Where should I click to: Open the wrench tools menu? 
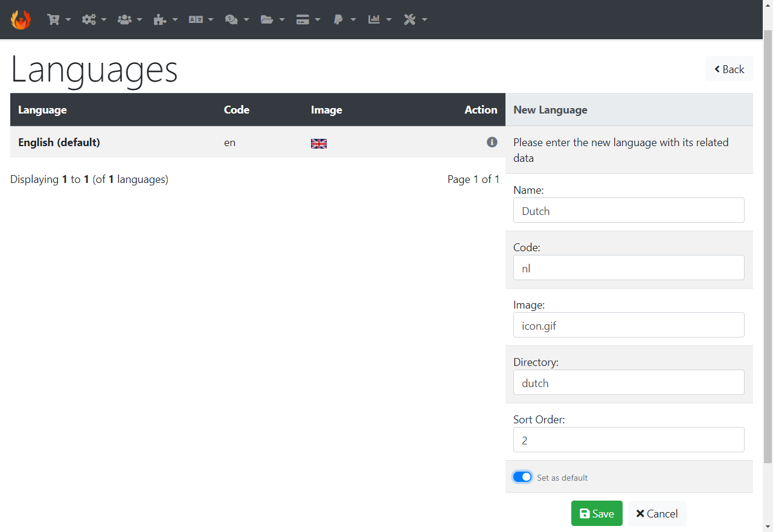(x=415, y=19)
